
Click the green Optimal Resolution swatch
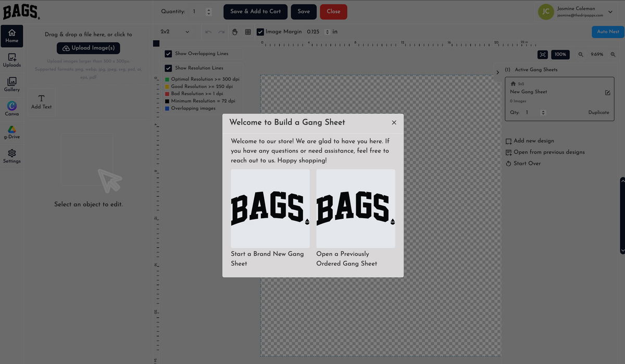click(167, 80)
